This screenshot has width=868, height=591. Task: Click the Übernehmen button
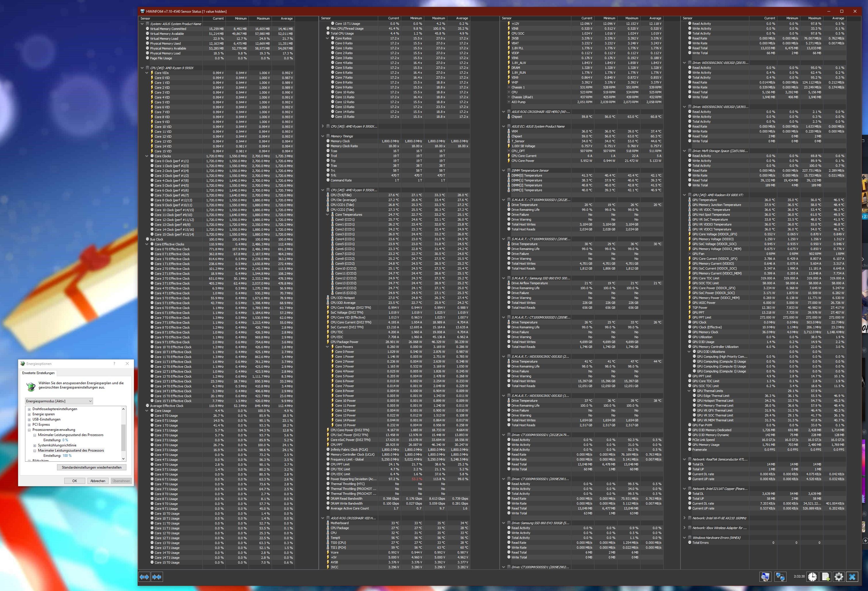click(121, 481)
